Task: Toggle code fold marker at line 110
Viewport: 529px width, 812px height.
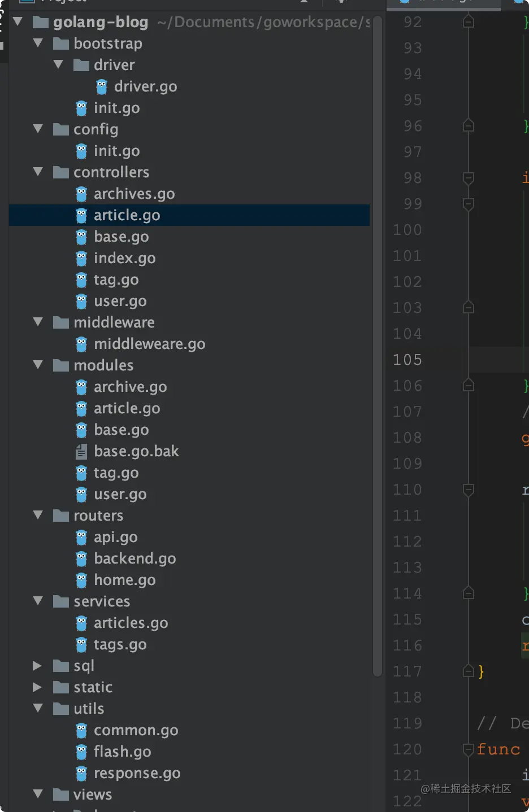Action: tap(469, 490)
